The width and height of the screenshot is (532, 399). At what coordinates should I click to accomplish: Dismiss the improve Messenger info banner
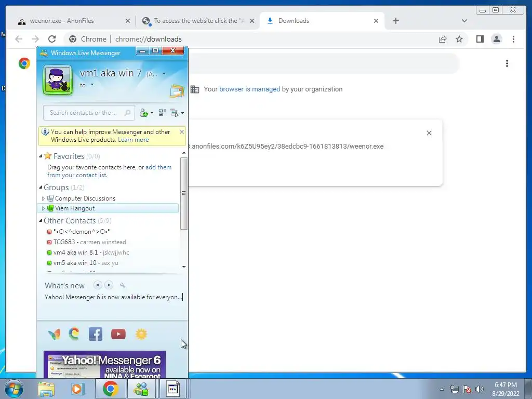181,132
